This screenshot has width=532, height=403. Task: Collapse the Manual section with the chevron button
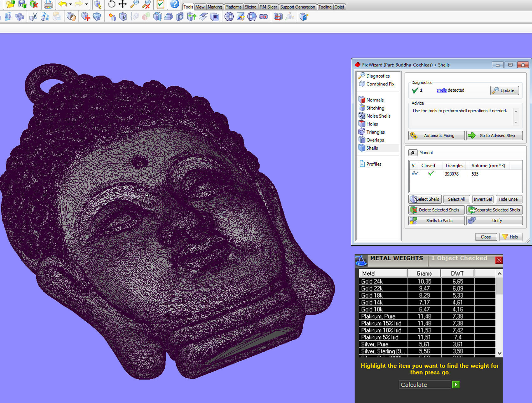tap(412, 153)
